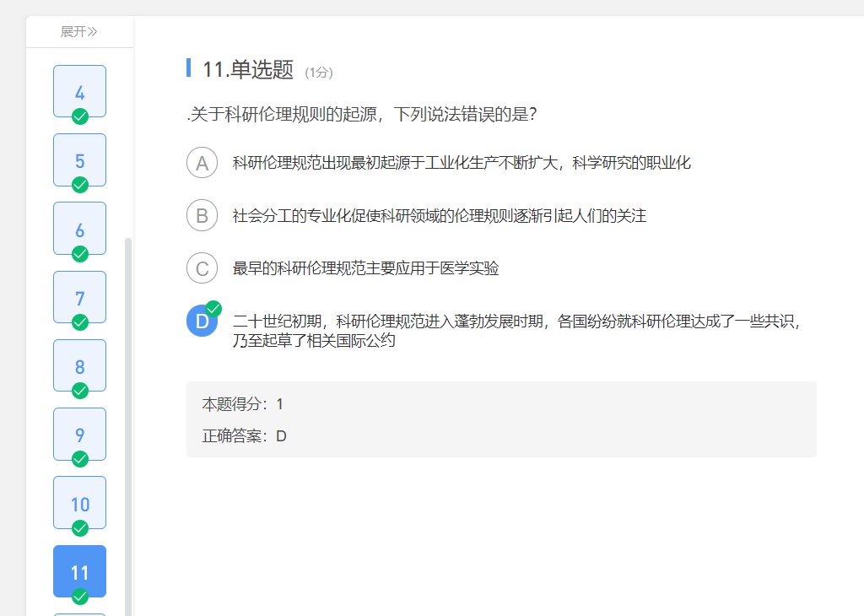Select question 8 tile

pyautogui.click(x=80, y=366)
